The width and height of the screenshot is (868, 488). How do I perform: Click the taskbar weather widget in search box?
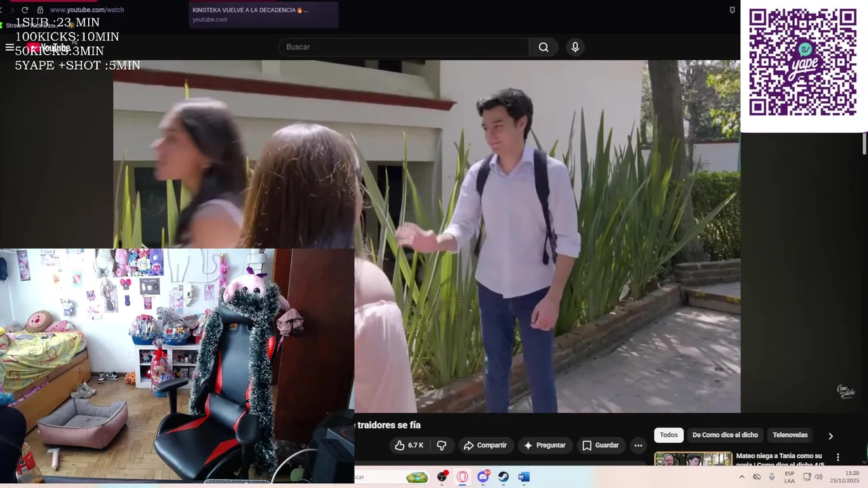[x=417, y=477]
